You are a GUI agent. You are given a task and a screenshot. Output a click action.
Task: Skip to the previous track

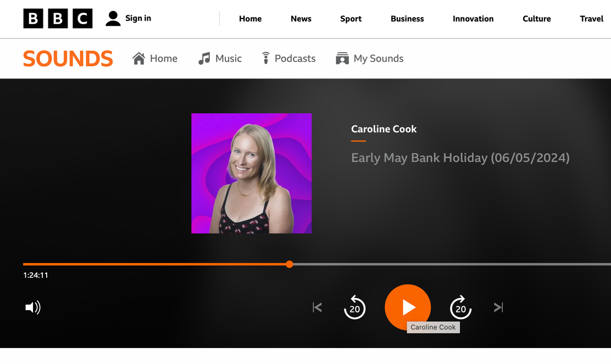point(317,307)
